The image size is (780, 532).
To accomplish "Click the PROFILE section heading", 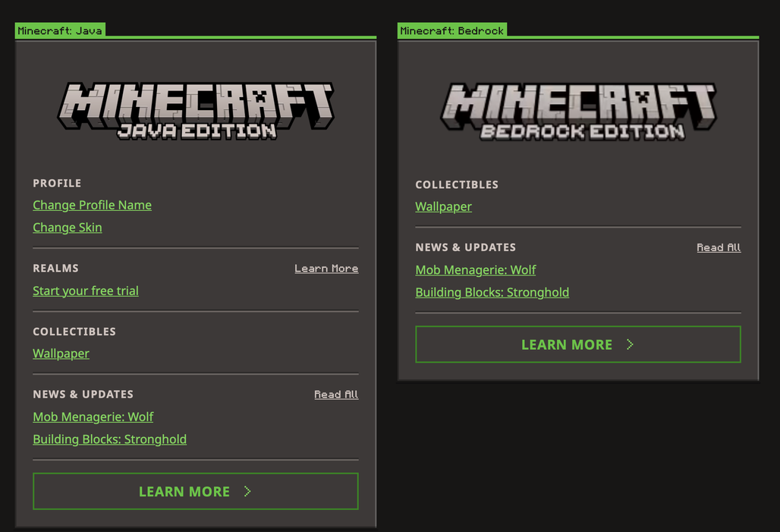I will 57,183.
